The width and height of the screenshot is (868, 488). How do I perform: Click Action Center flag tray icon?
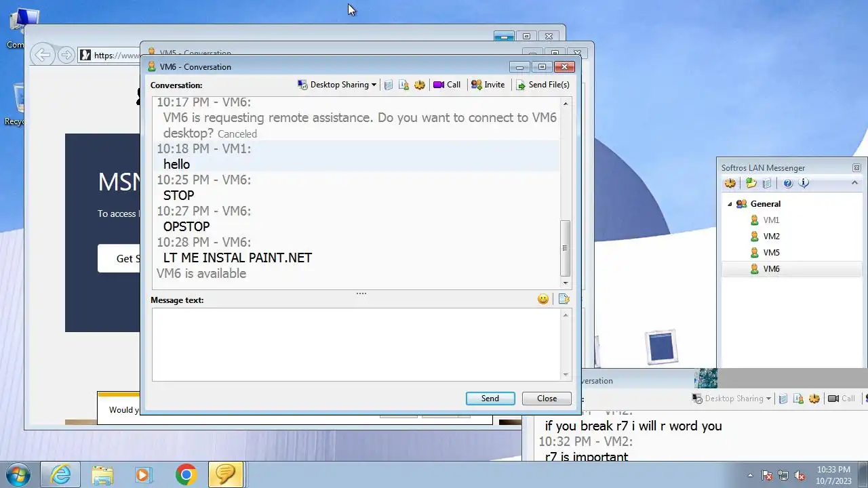(x=767, y=475)
